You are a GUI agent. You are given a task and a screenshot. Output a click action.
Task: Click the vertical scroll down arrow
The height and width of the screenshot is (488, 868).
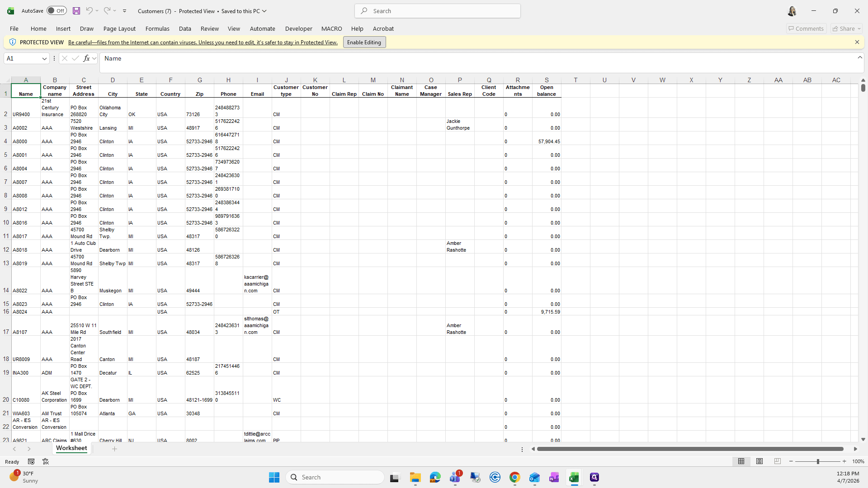click(x=863, y=439)
